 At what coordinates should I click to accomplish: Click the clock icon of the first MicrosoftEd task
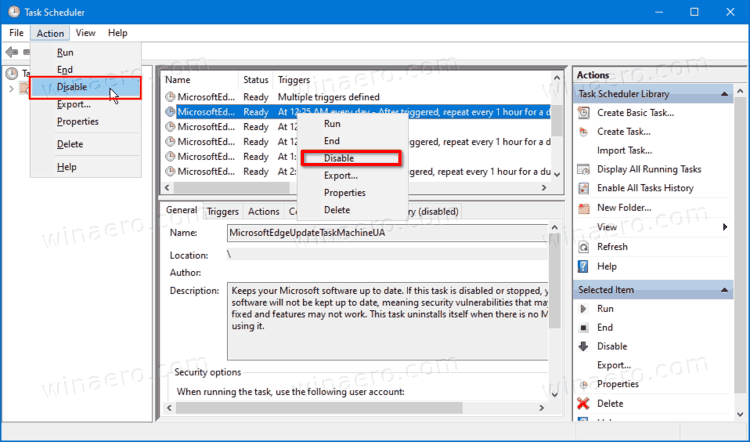(x=170, y=97)
